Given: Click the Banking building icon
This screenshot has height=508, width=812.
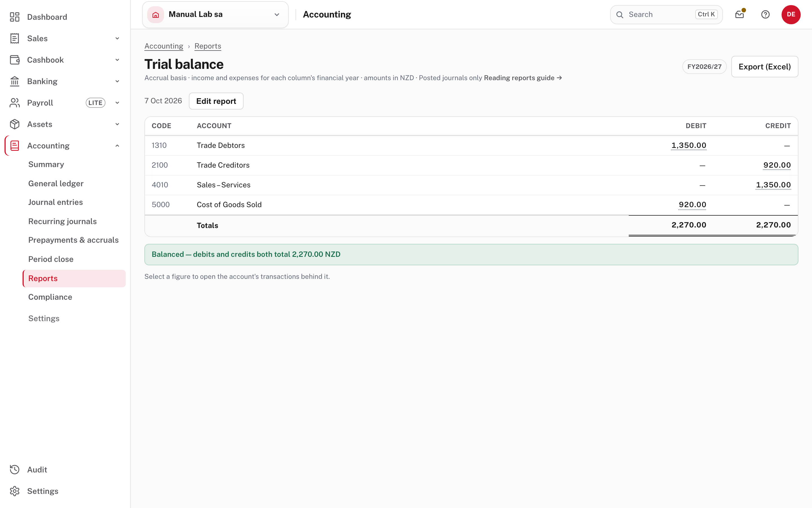Looking at the screenshot, I should (x=14, y=81).
